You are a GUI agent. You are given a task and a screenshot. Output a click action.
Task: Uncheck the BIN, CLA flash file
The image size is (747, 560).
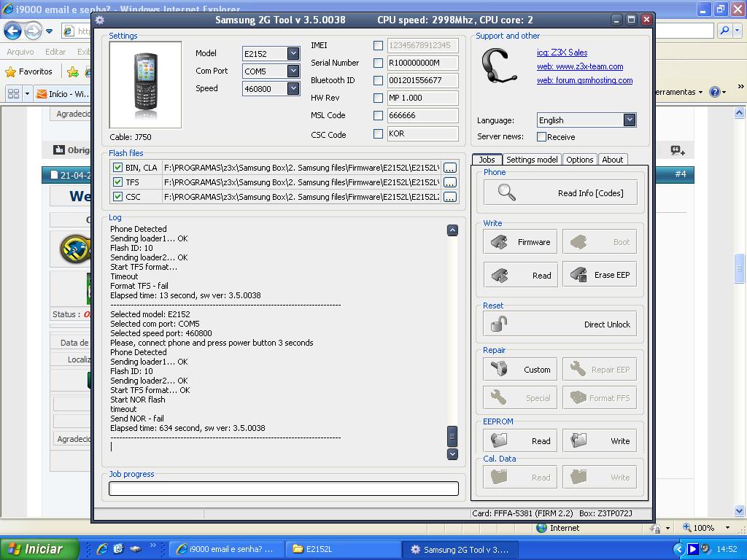point(117,168)
